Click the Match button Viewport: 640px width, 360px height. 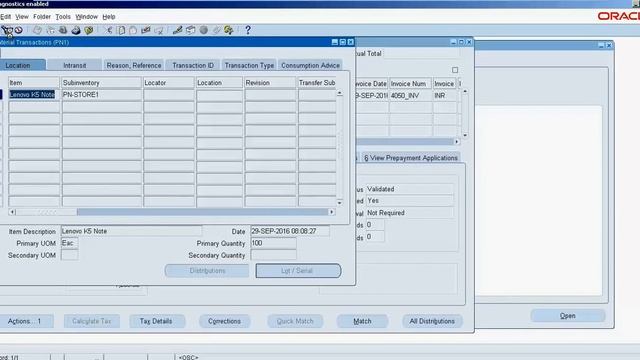tap(362, 321)
